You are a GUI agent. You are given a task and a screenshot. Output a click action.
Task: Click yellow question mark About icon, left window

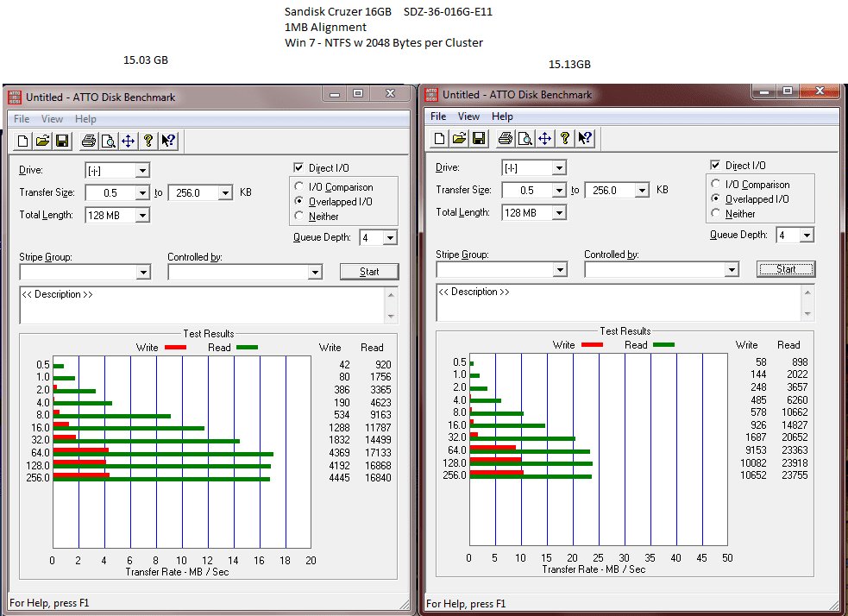click(148, 141)
